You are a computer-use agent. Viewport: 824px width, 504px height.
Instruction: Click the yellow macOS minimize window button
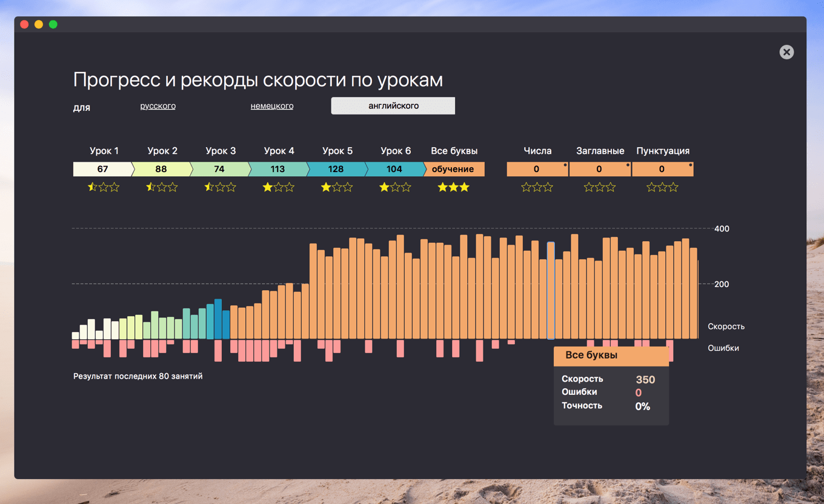[39, 24]
